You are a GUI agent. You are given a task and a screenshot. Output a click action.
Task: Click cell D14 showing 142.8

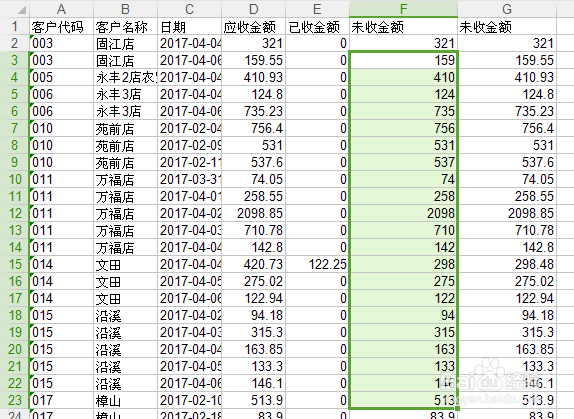(x=253, y=247)
